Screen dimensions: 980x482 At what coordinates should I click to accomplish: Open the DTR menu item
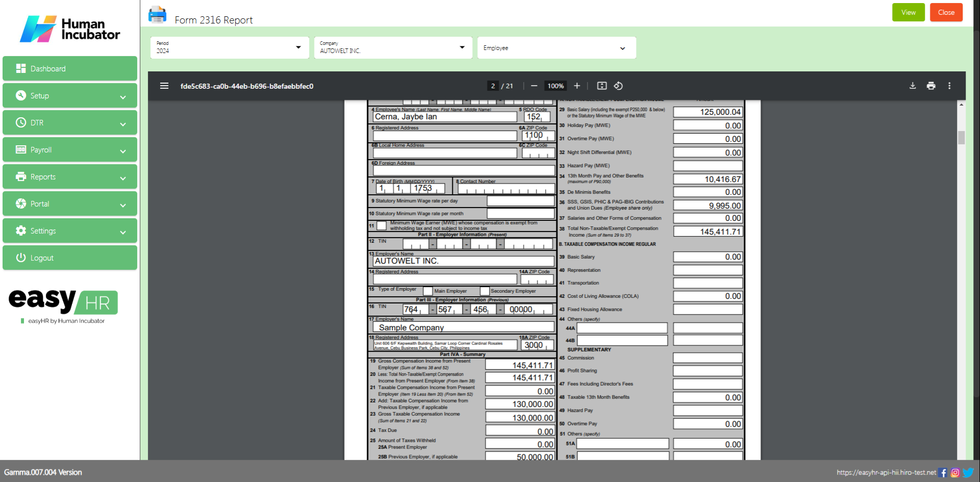point(70,122)
